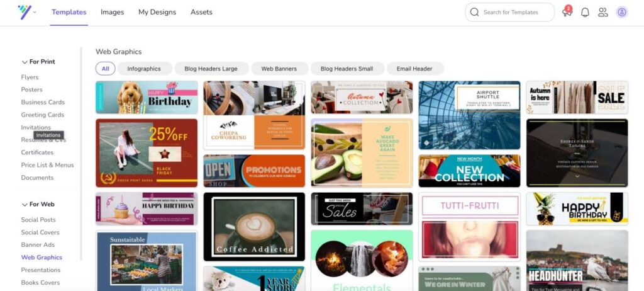Select the Infographics filter chip
This screenshot has width=644, height=291.
click(144, 69)
